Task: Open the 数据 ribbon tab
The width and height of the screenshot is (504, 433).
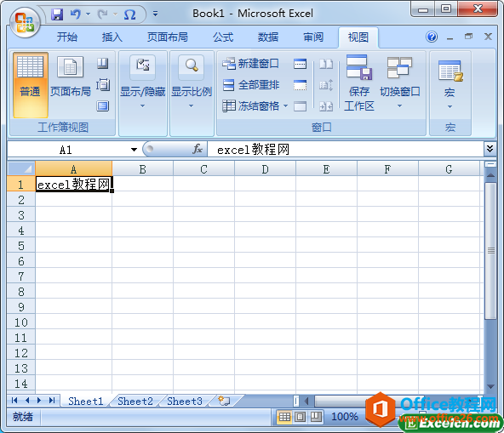Action: (x=267, y=37)
